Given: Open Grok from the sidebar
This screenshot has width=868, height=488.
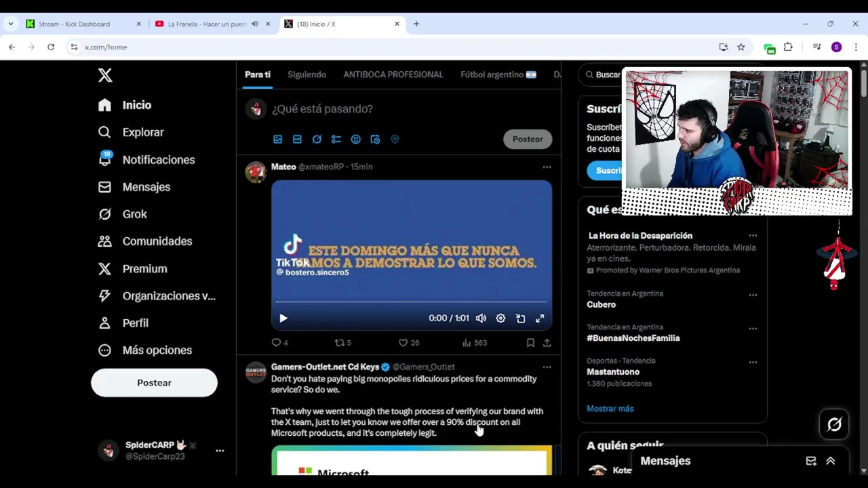Looking at the screenshot, I should click(x=122, y=214).
